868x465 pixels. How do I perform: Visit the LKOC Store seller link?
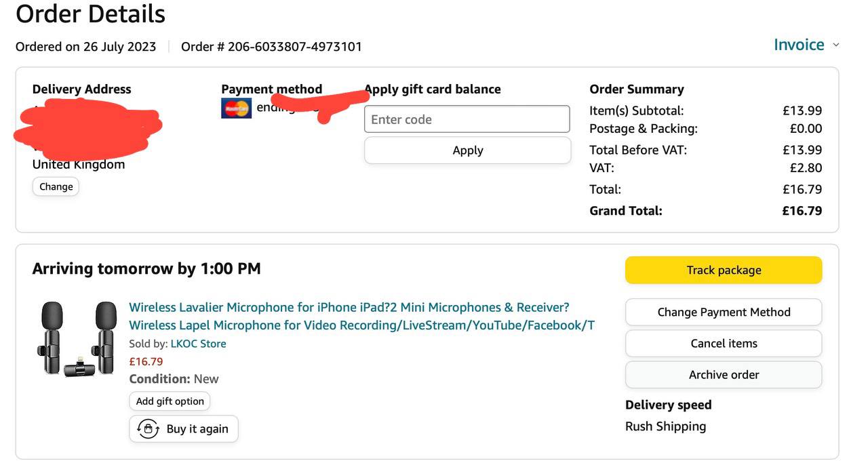pos(198,344)
